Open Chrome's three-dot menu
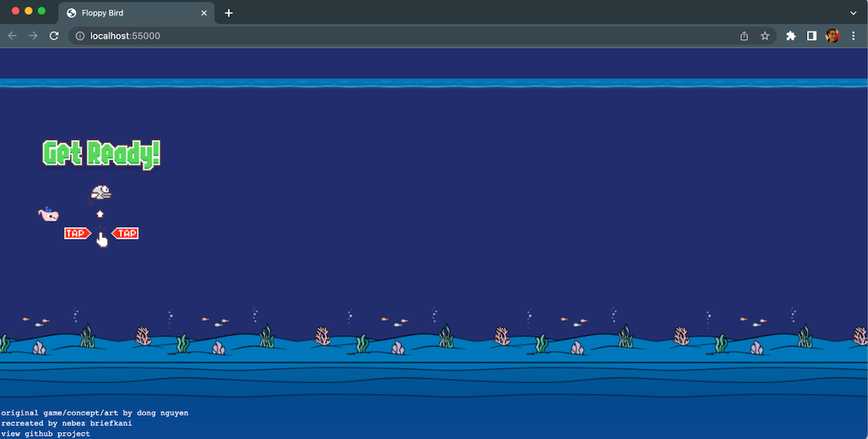The height and width of the screenshot is (439, 868). [x=853, y=36]
